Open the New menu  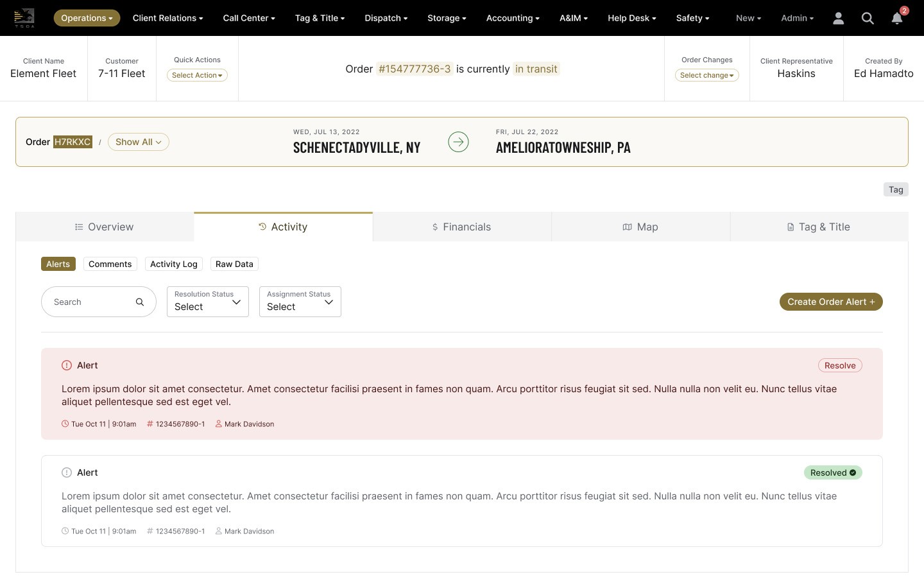click(x=748, y=18)
